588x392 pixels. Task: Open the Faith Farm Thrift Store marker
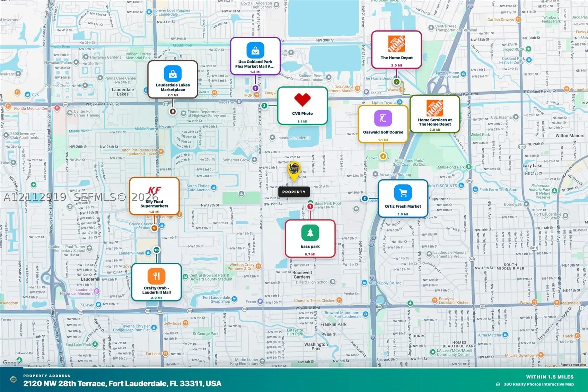475,189
